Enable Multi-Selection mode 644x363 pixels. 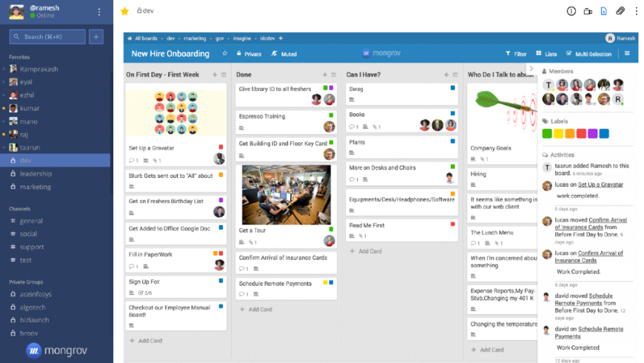589,54
